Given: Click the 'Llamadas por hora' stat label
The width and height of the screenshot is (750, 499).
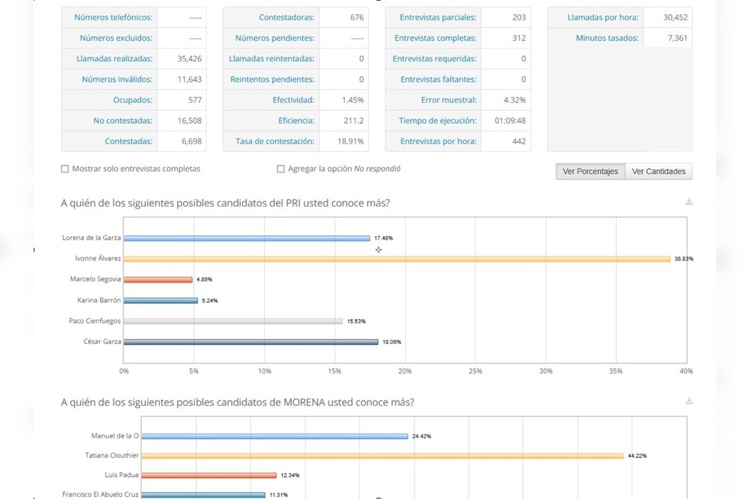Looking at the screenshot, I should point(601,18).
